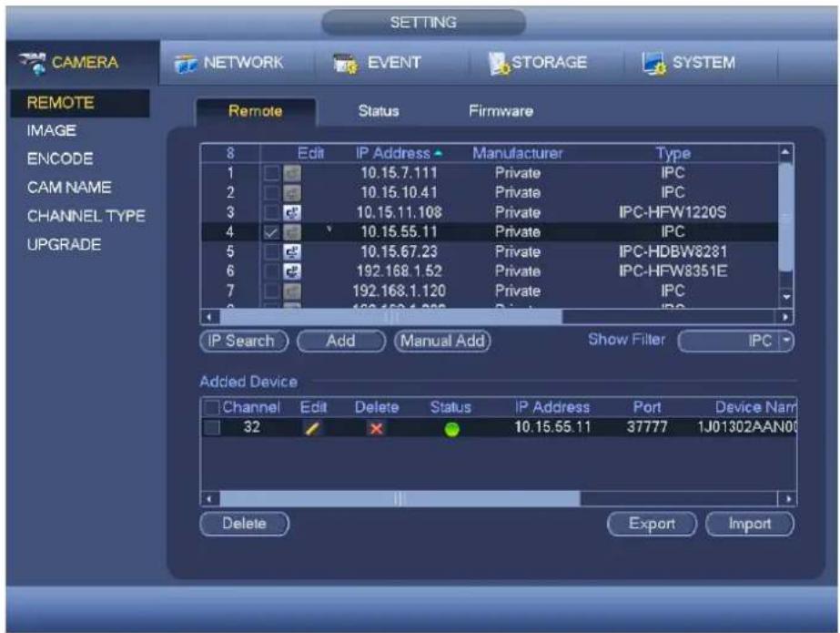
Task: Click Added Device scroll left arrow
Action: [209, 499]
